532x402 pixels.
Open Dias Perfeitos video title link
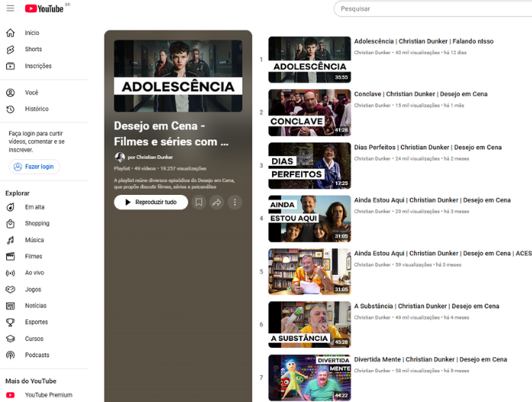coord(428,148)
